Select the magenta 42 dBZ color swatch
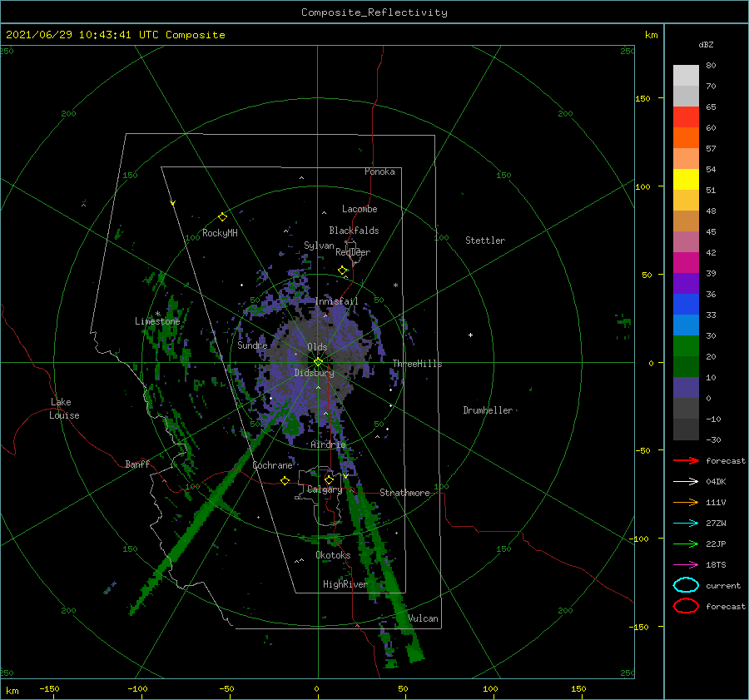 click(x=686, y=262)
